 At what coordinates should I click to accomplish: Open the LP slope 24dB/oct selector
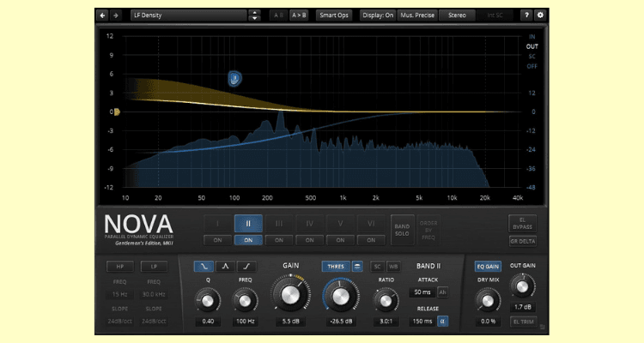point(154,322)
